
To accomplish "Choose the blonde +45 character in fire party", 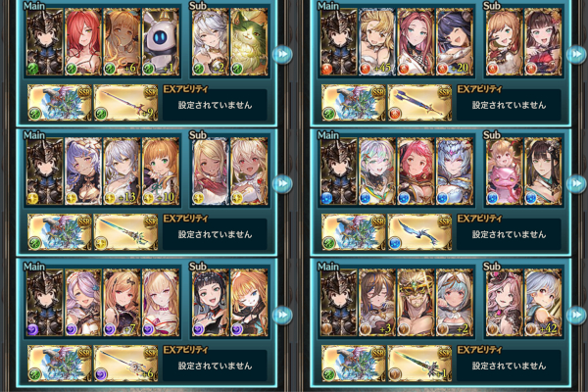I will pyautogui.click(x=377, y=42).
